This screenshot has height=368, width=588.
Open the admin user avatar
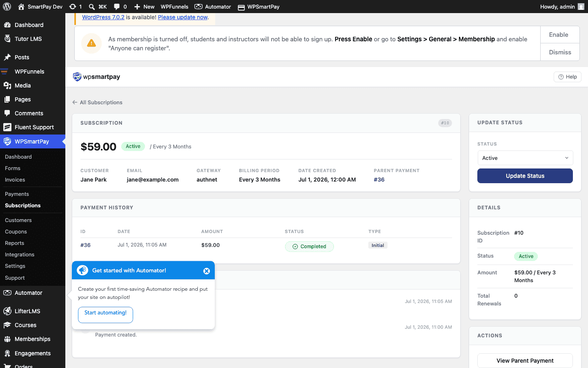[581, 7]
